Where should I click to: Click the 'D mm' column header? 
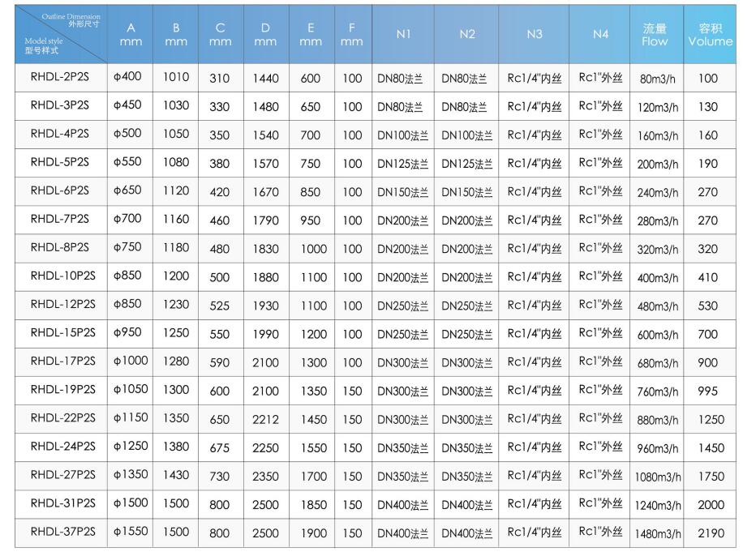coord(266,34)
